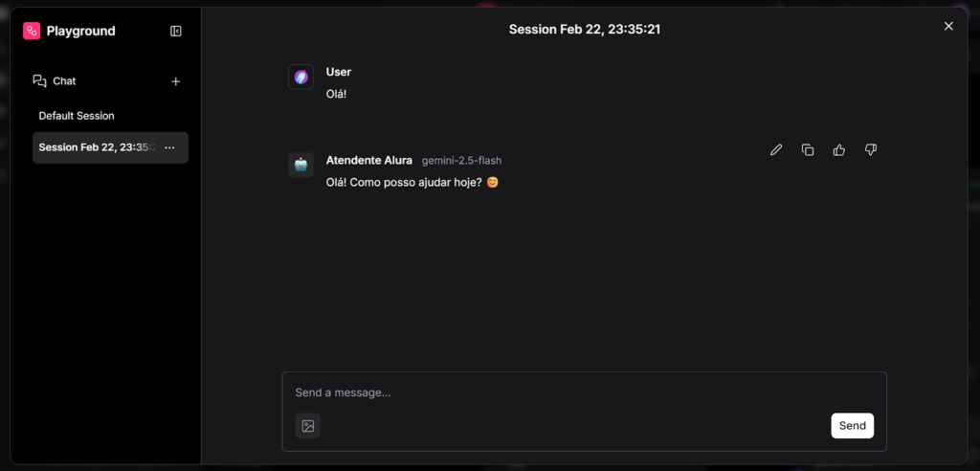This screenshot has height=471, width=980.
Task: Open the Default Session
Action: pos(77,116)
